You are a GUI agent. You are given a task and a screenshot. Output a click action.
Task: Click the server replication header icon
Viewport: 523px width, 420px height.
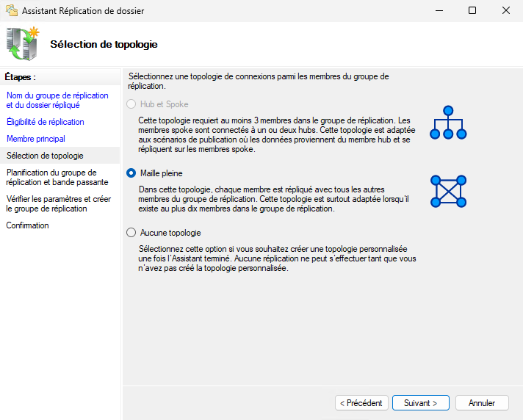pos(23,43)
